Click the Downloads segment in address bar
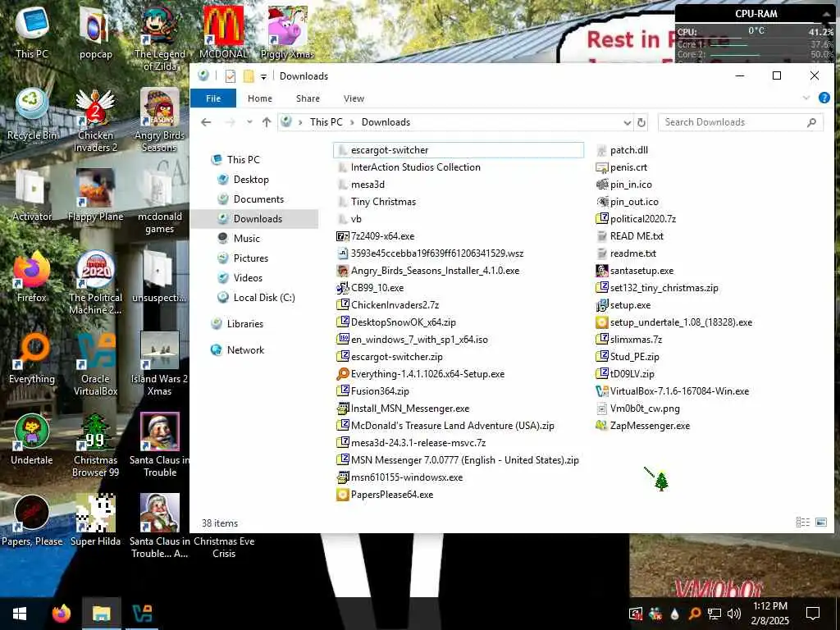The width and height of the screenshot is (840, 630). coord(386,122)
